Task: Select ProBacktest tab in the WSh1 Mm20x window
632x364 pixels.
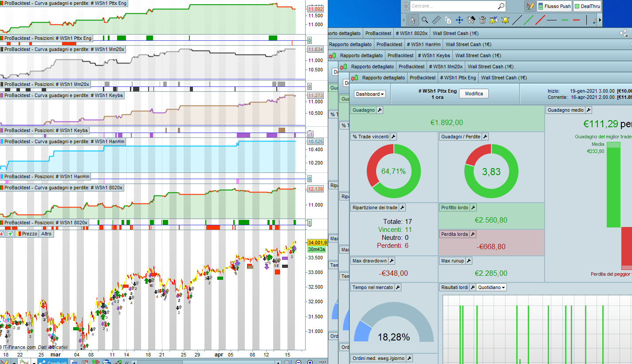Action: coord(412,67)
